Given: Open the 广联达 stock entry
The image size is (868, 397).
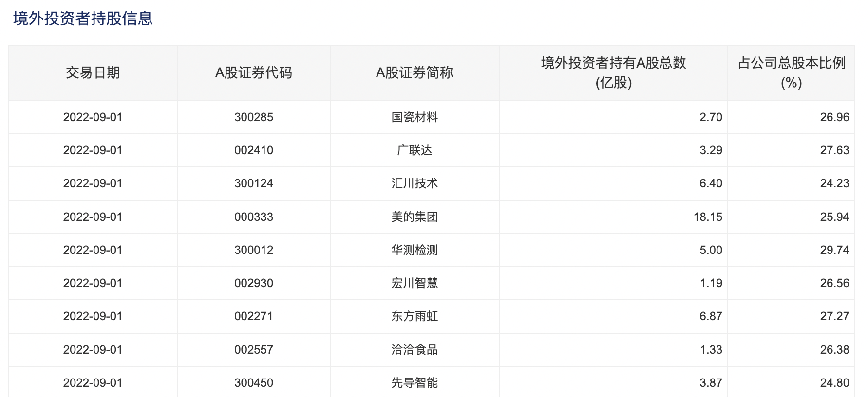Looking at the screenshot, I should (x=415, y=150).
